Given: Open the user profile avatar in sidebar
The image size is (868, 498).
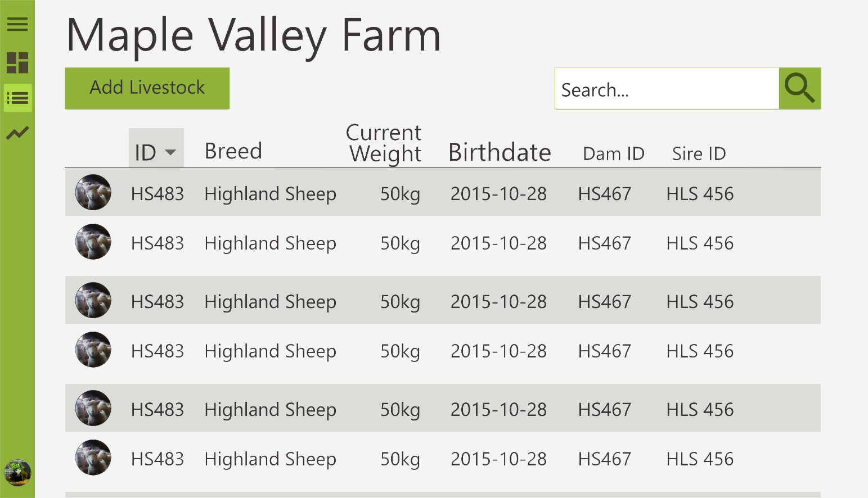Looking at the screenshot, I should [x=17, y=472].
